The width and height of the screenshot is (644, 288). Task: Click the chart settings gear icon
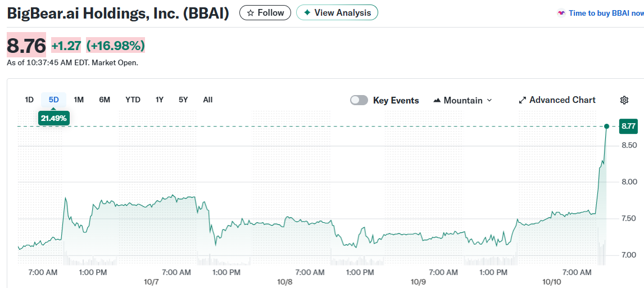point(624,100)
